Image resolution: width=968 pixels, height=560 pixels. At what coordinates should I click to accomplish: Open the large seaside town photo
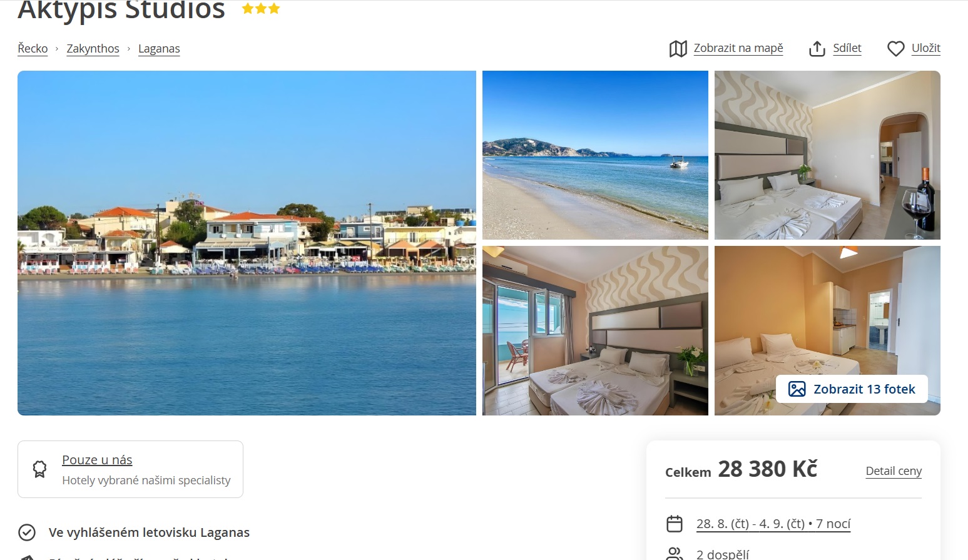(x=247, y=243)
